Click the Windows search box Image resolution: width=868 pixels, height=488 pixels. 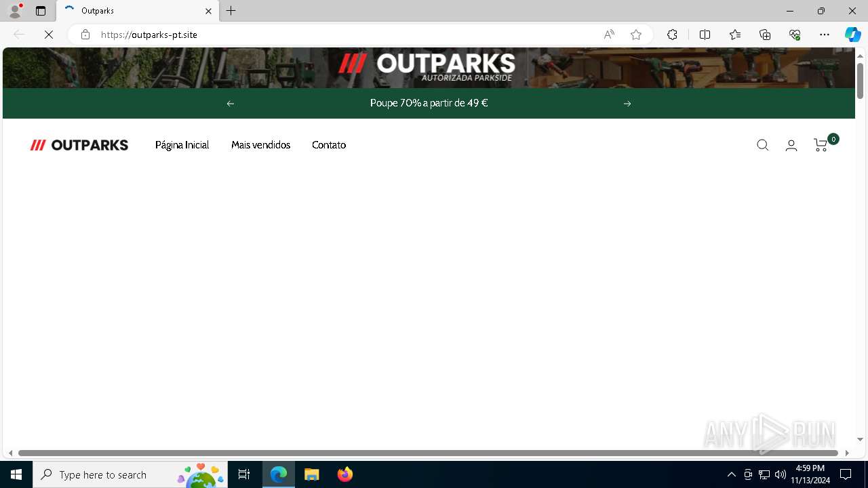coord(129,474)
